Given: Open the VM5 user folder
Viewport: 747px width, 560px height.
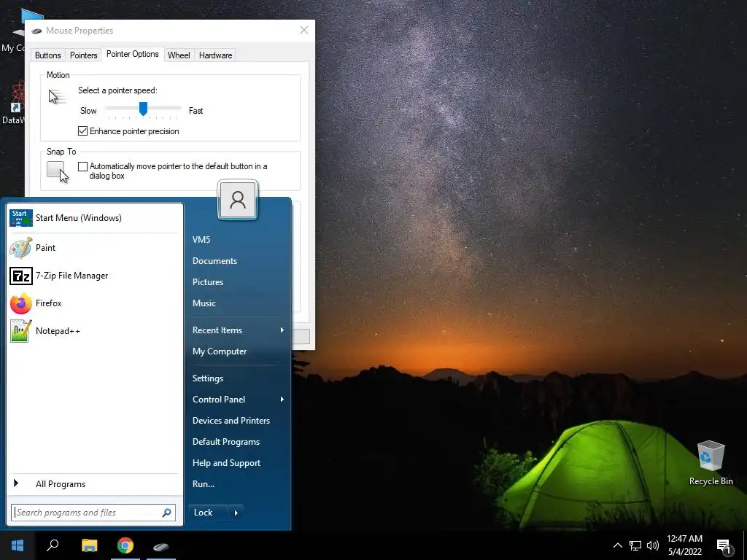Looking at the screenshot, I should pyautogui.click(x=201, y=239).
